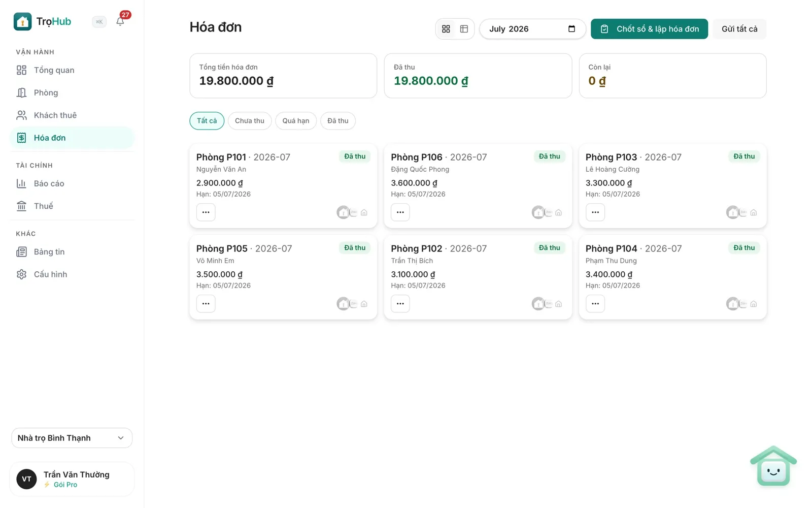The width and height of the screenshot is (812, 508).
Task: Open the Bảng tin page
Action: pyautogui.click(x=72, y=251)
